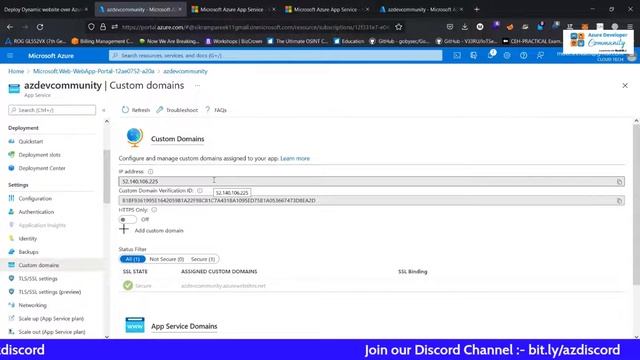Open Microsoft.Web-WebApp-Portal breadcrumb
Screen dimensions: 640x360
point(93,71)
